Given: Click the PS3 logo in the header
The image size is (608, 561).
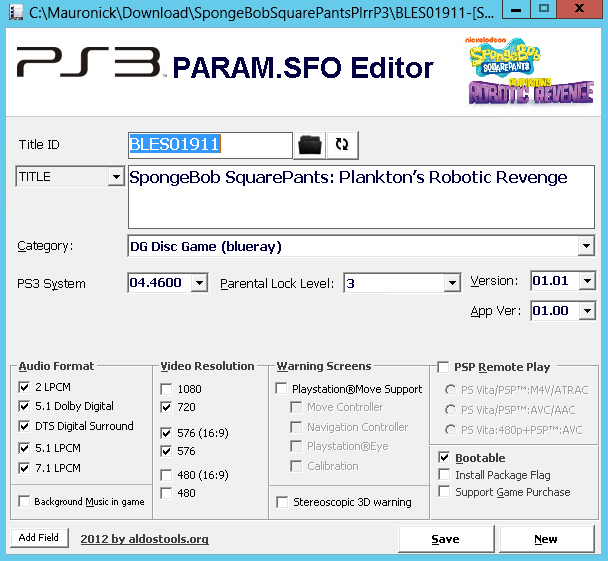Looking at the screenshot, I should pyautogui.click(x=88, y=65).
